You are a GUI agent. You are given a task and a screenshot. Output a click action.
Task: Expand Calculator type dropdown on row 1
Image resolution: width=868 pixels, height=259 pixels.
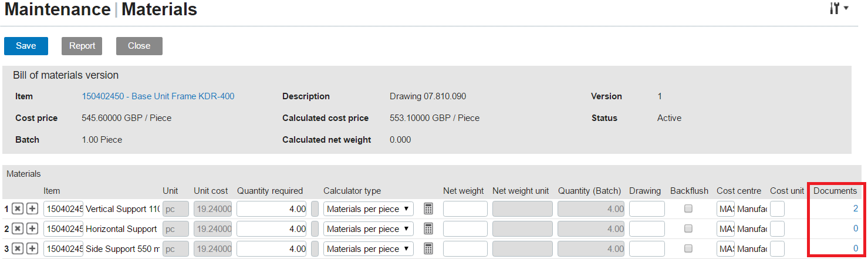tap(368, 209)
